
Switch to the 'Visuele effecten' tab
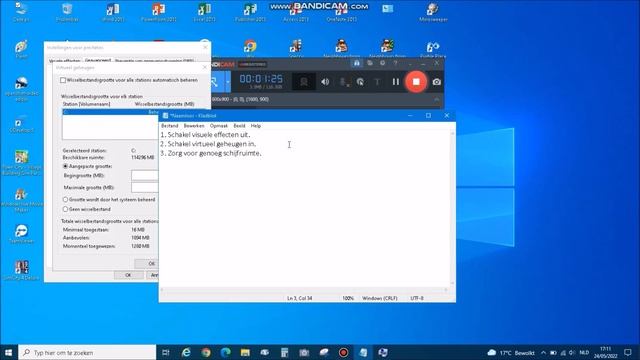point(64,61)
